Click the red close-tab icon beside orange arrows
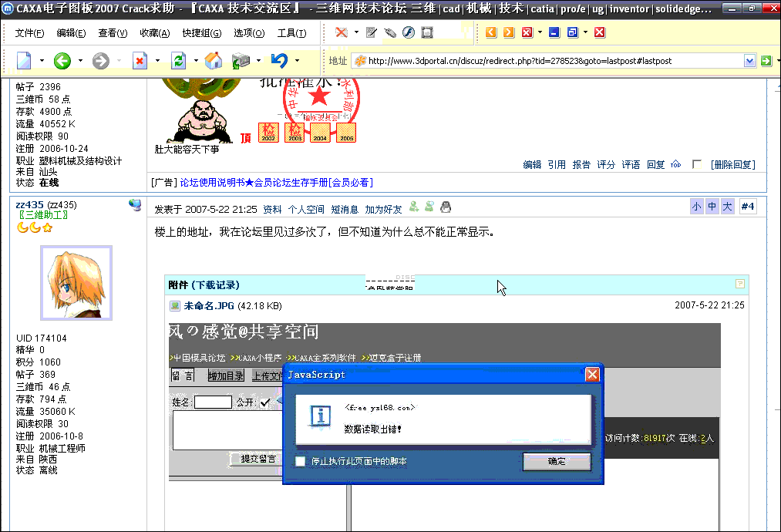Image resolution: width=781 pixels, height=532 pixels. pyautogui.click(x=527, y=32)
